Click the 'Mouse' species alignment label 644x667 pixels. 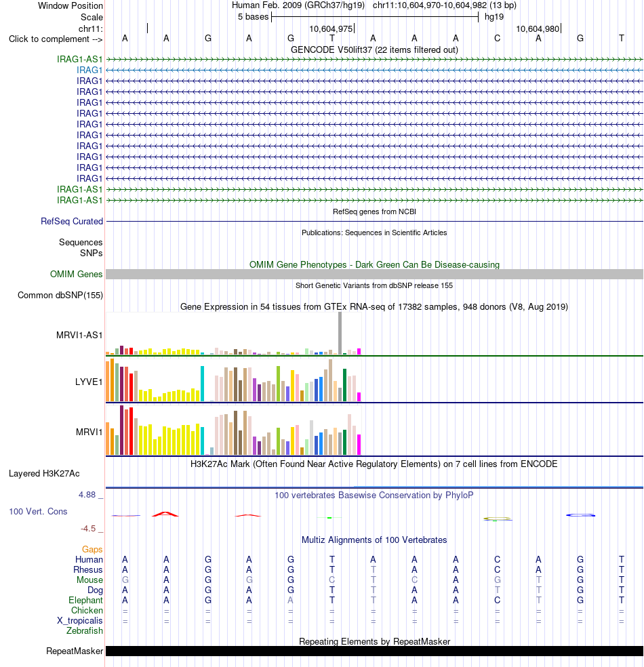89,580
